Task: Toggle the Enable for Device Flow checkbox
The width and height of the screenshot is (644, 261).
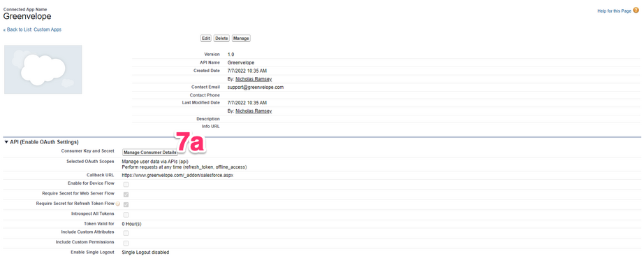Action: [126, 185]
